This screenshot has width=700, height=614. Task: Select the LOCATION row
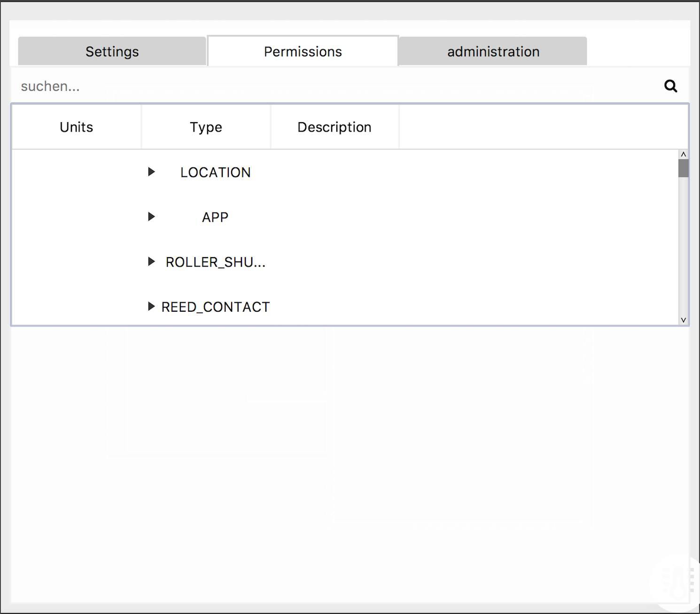[215, 172]
